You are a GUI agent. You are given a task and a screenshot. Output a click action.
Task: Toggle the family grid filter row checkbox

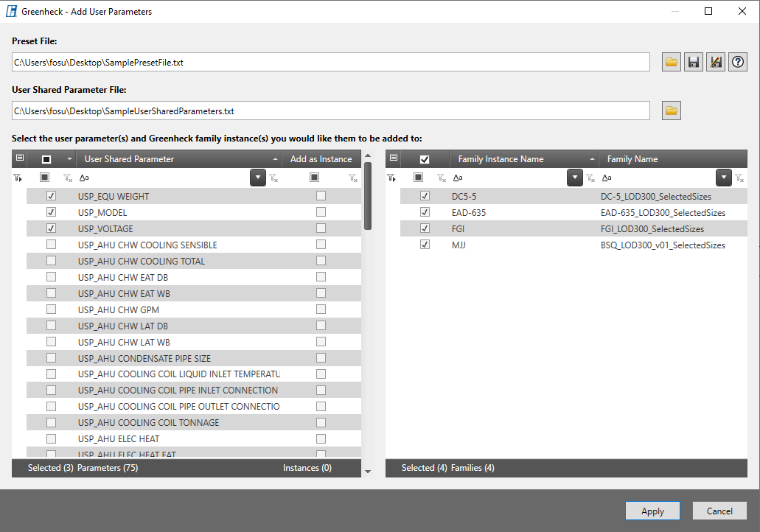point(418,178)
